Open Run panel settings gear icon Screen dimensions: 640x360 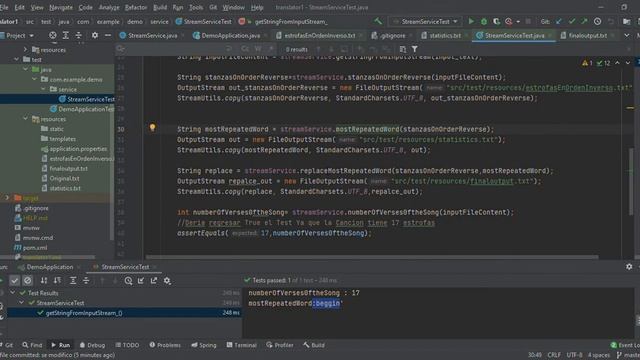(629, 267)
